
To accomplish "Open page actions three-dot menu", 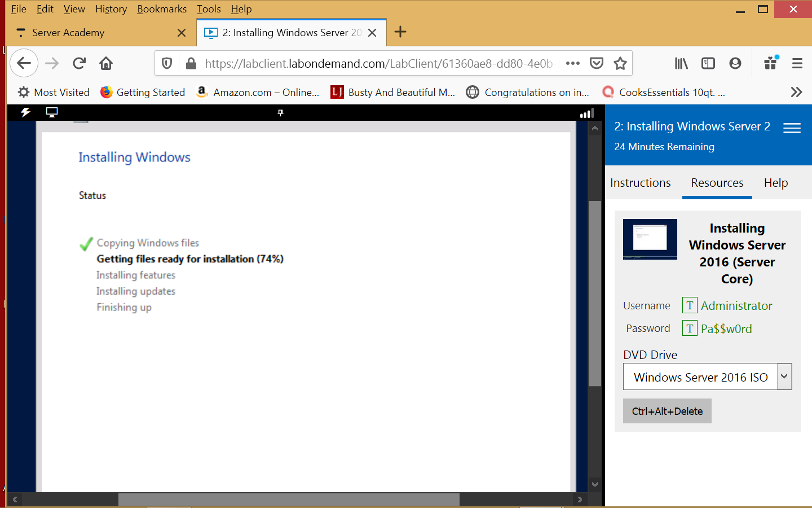I will [x=573, y=63].
